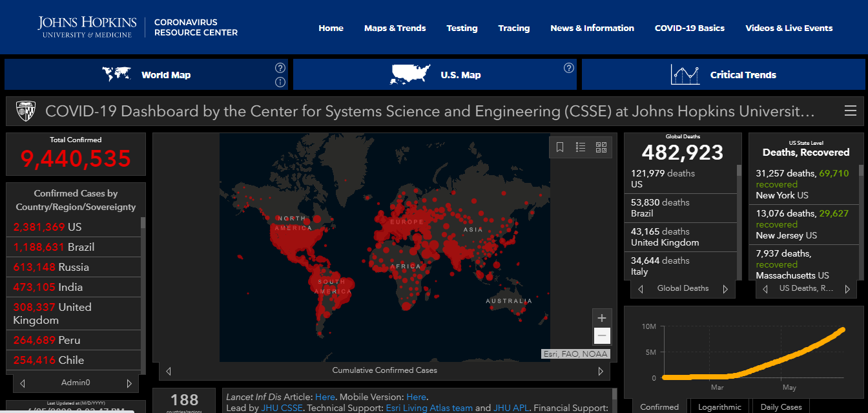Open help for the World Map tab
This screenshot has height=413, width=868.
(x=280, y=68)
